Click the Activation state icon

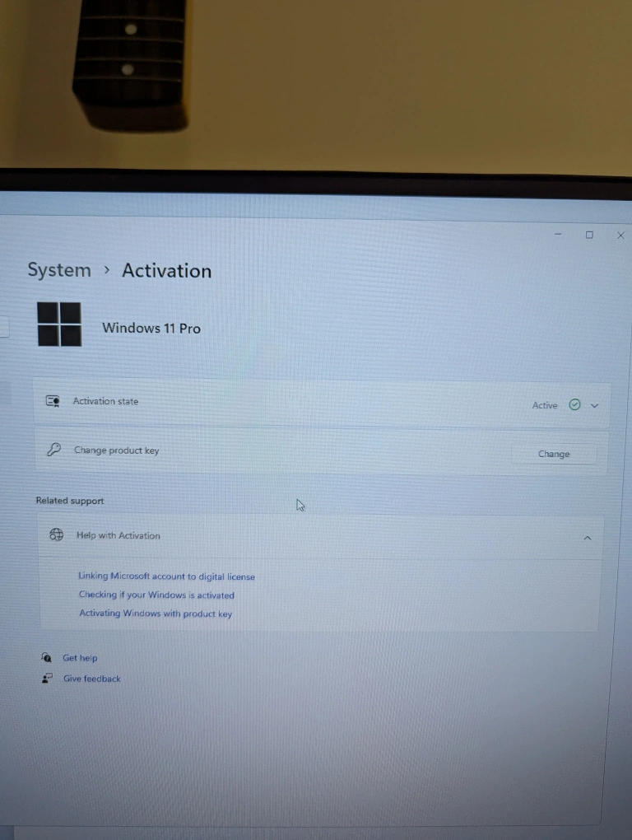click(53, 401)
